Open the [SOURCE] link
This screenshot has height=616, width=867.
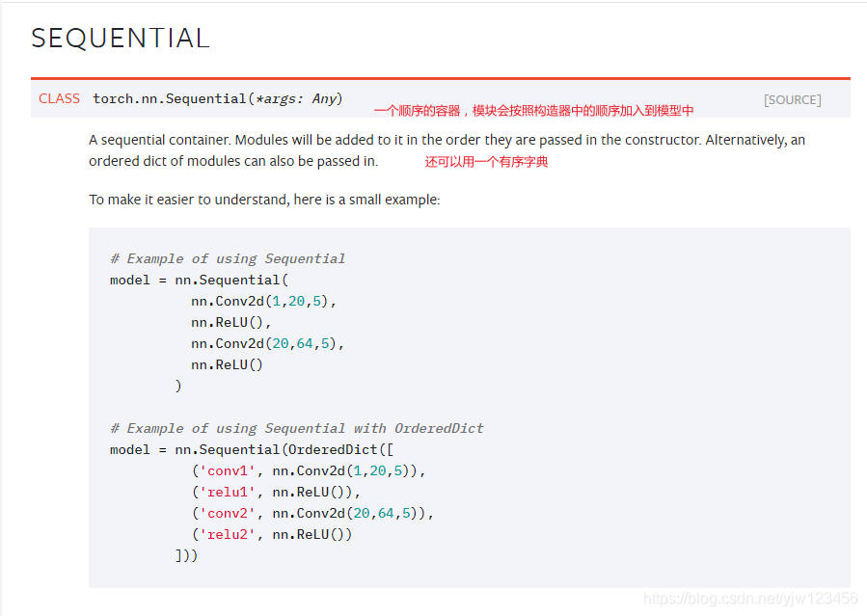click(x=792, y=100)
